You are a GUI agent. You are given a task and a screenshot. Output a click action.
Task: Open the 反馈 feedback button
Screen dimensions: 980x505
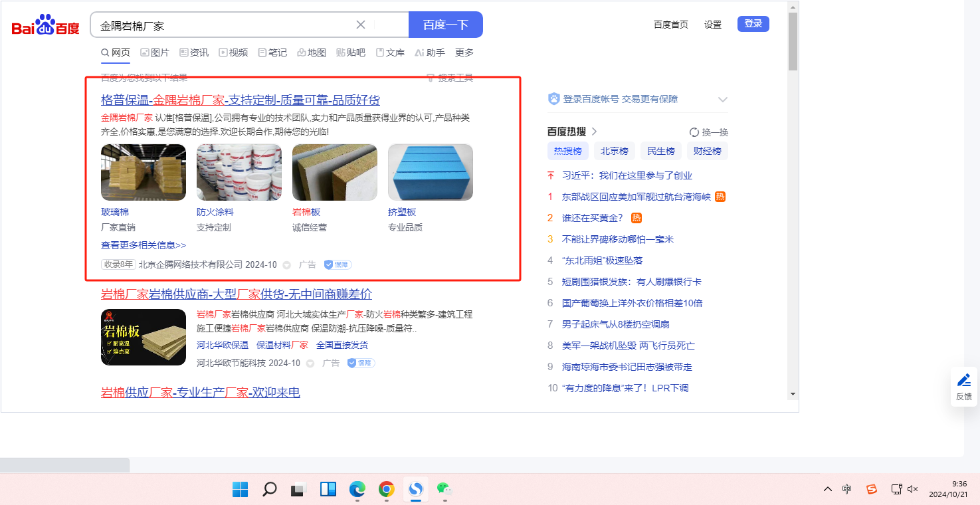[964, 387]
